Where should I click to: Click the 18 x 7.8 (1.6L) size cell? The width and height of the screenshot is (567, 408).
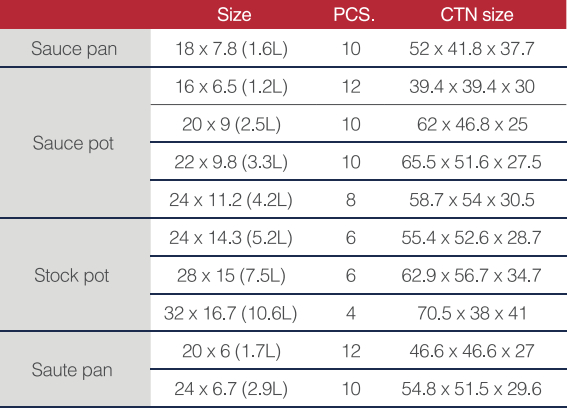click(x=231, y=48)
